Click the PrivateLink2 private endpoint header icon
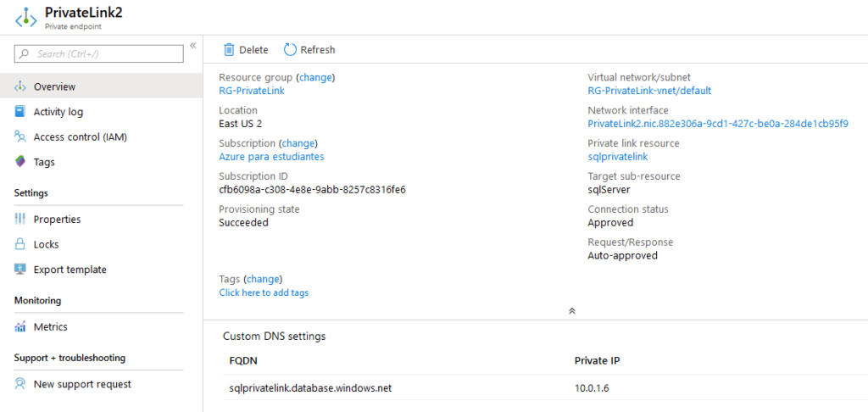This screenshot has width=868, height=412. 25,17
